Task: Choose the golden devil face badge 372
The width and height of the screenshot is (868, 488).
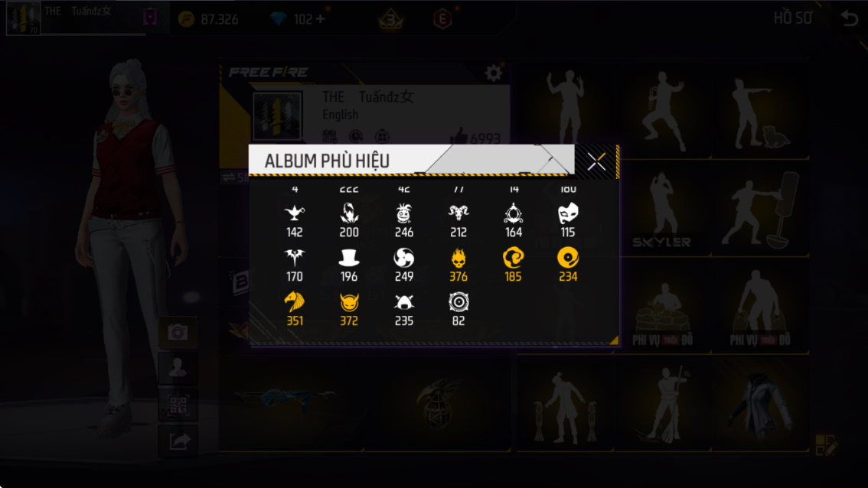Action: pos(349,309)
